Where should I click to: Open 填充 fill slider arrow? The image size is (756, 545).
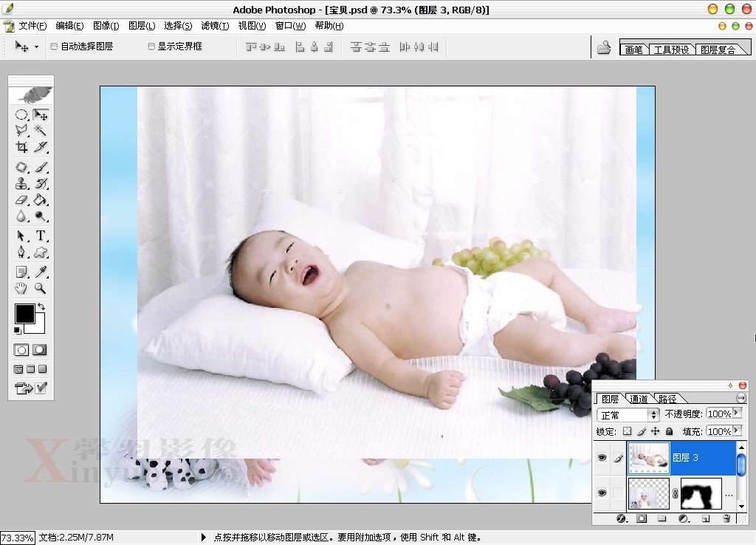point(737,431)
